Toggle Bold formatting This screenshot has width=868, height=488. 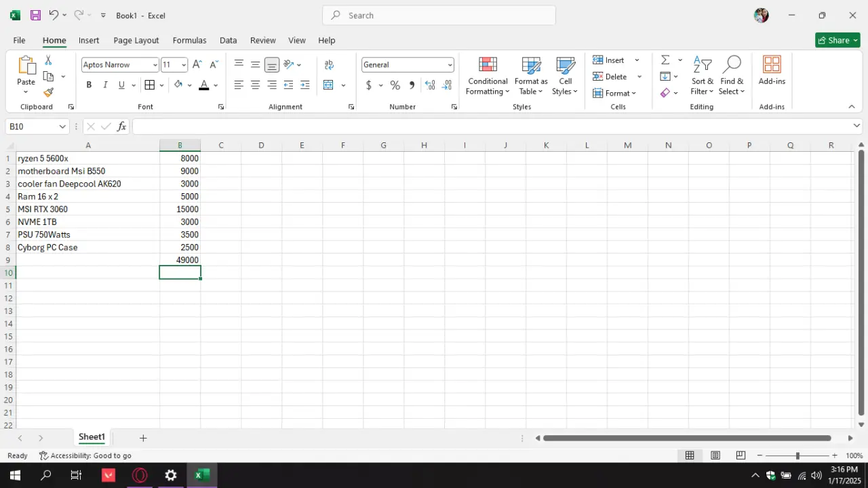[89, 85]
